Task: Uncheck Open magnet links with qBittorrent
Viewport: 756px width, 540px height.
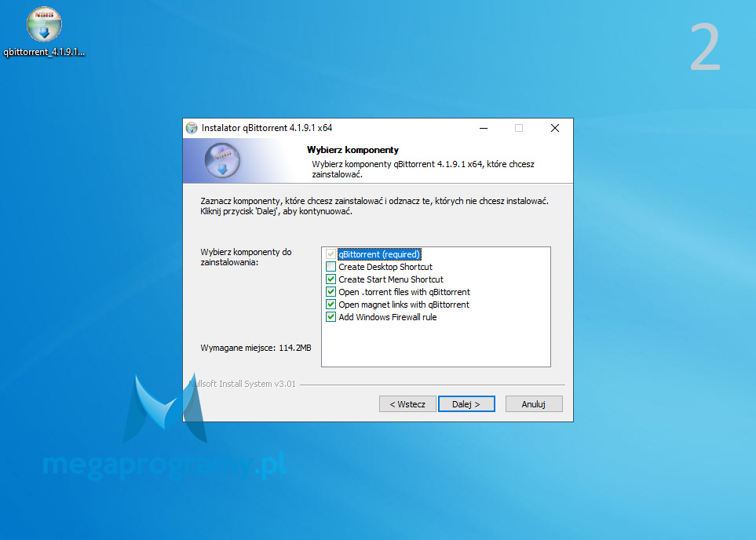Action: [x=331, y=305]
